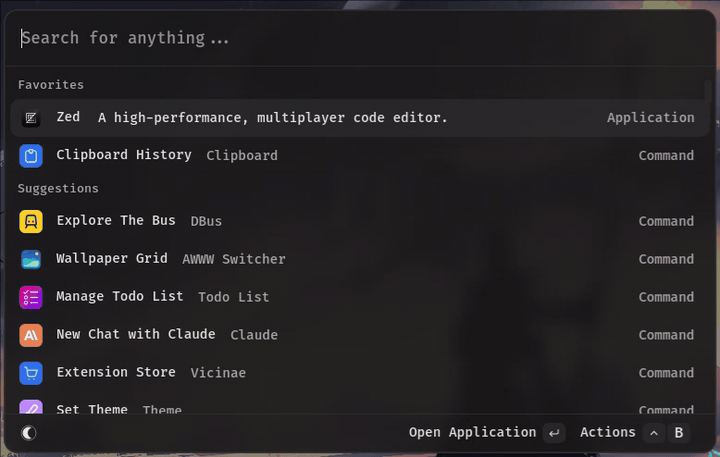Viewport: 720px width, 457px height.
Task: Click the orange Claude chat icon
Action: tap(31, 335)
